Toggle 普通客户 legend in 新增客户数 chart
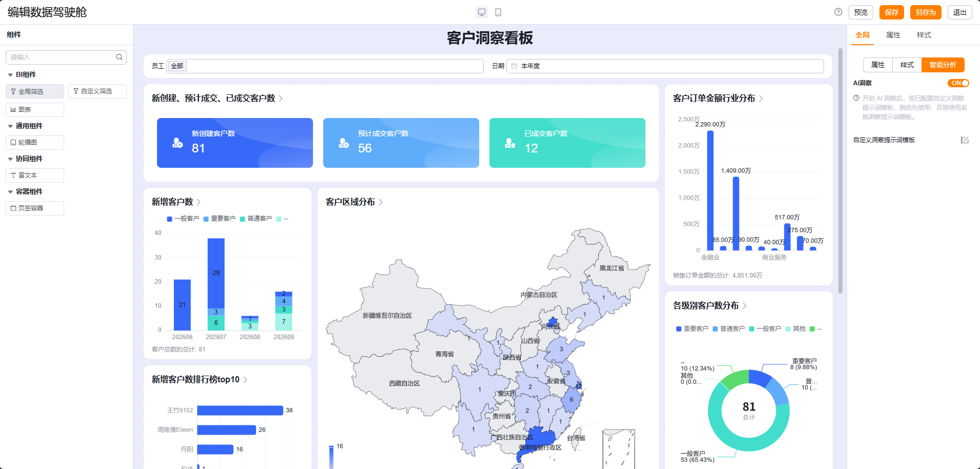Screen dimensions: 980x469 256,219
